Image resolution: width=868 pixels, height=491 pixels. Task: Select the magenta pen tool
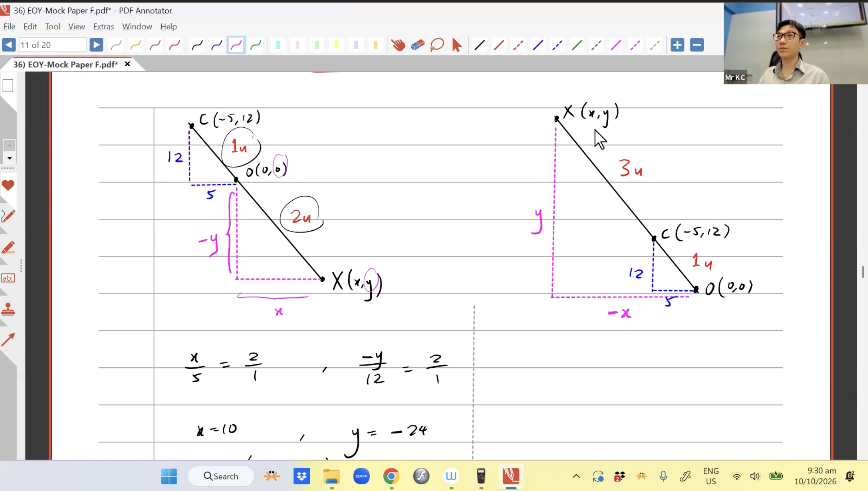pos(236,45)
